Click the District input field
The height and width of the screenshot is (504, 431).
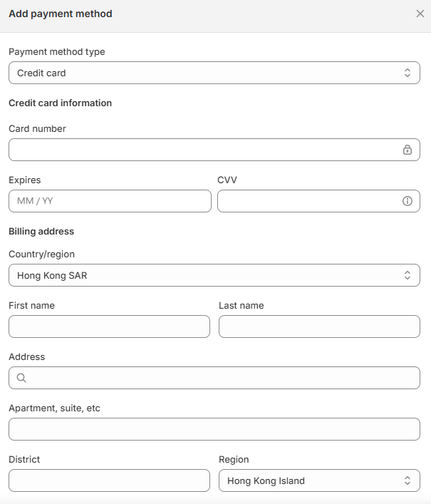click(x=109, y=480)
